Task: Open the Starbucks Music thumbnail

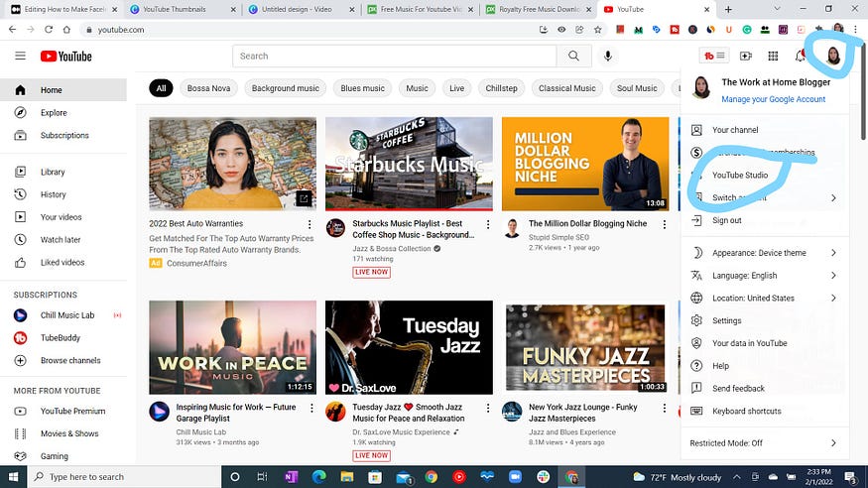Action: tap(409, 164)
